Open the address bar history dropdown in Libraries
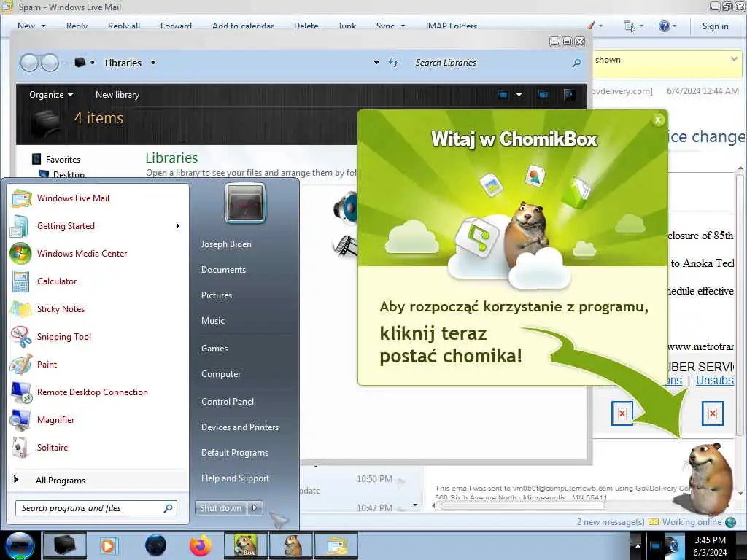This screenshot has width=747, height=560. click(x=376, y=63)
